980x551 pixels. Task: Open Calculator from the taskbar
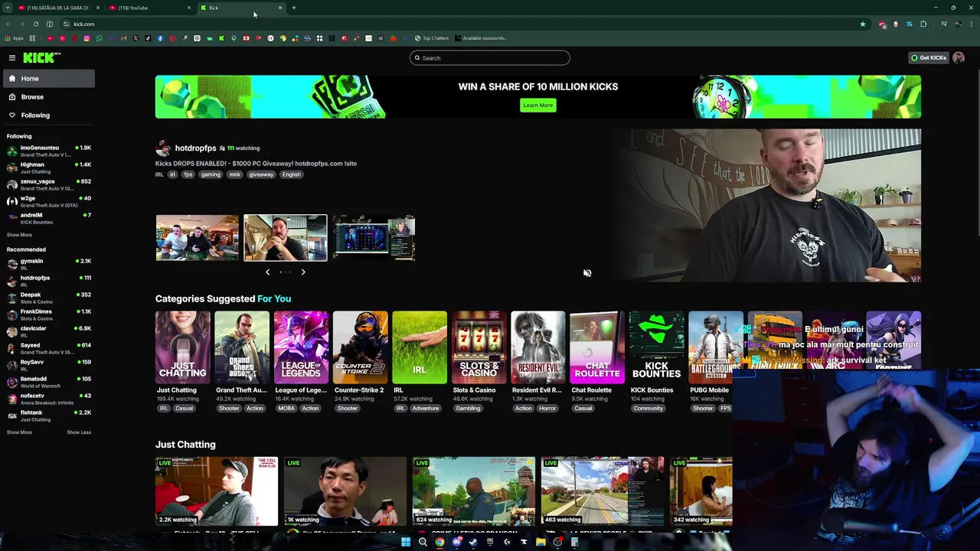pyautogui.click(x=574, y=542)
